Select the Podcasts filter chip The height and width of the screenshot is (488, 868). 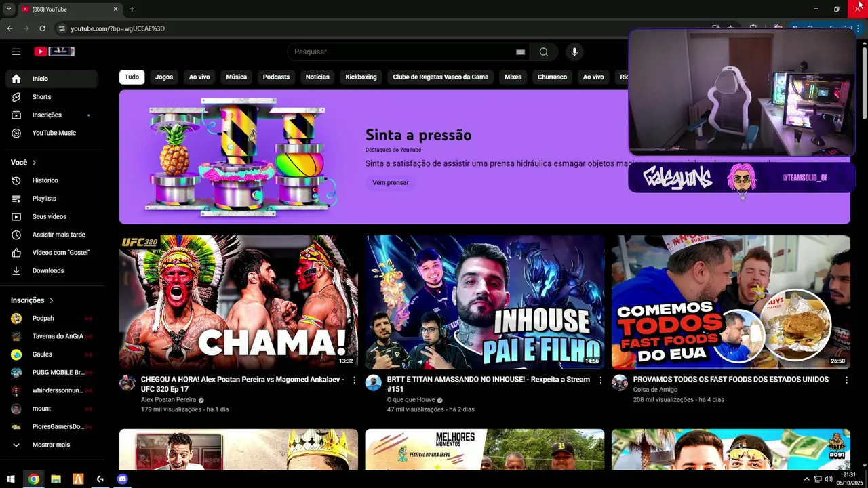(x=276, y=77)
